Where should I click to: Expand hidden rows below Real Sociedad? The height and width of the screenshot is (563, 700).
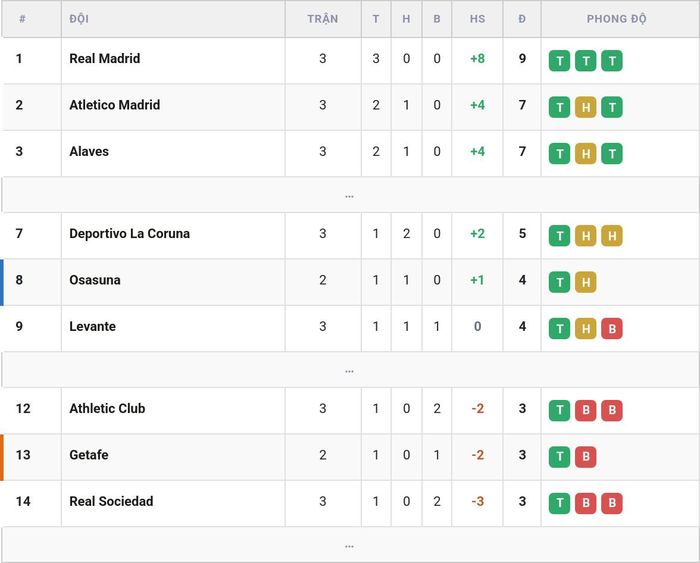350,545
